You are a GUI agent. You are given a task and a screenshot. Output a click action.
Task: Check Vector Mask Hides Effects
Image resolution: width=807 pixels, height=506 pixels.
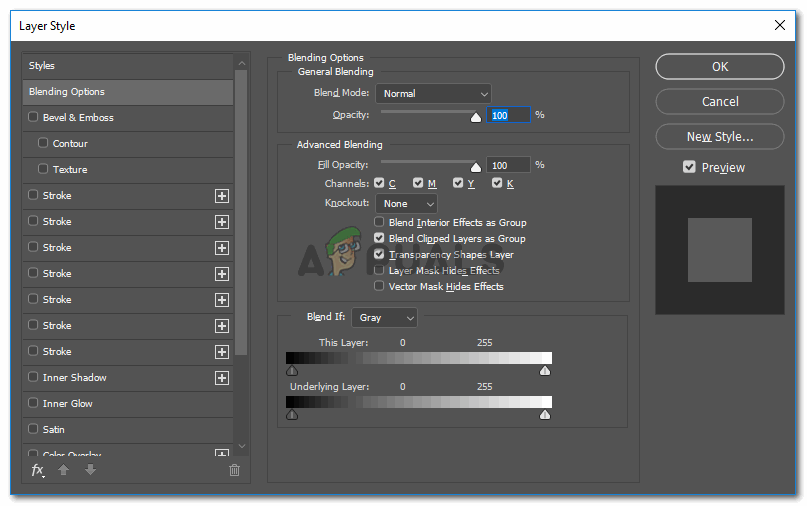(379, 286)
